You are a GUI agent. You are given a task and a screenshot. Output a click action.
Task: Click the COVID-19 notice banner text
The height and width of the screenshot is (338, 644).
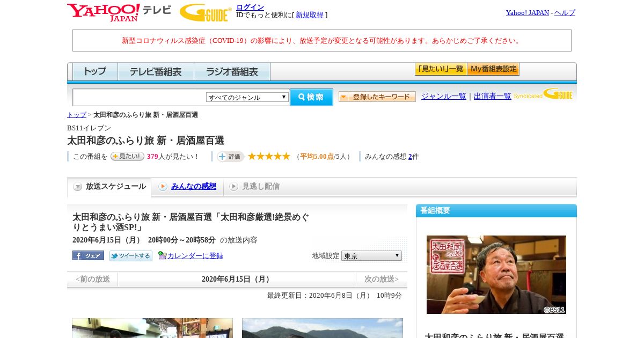[322, 40]
